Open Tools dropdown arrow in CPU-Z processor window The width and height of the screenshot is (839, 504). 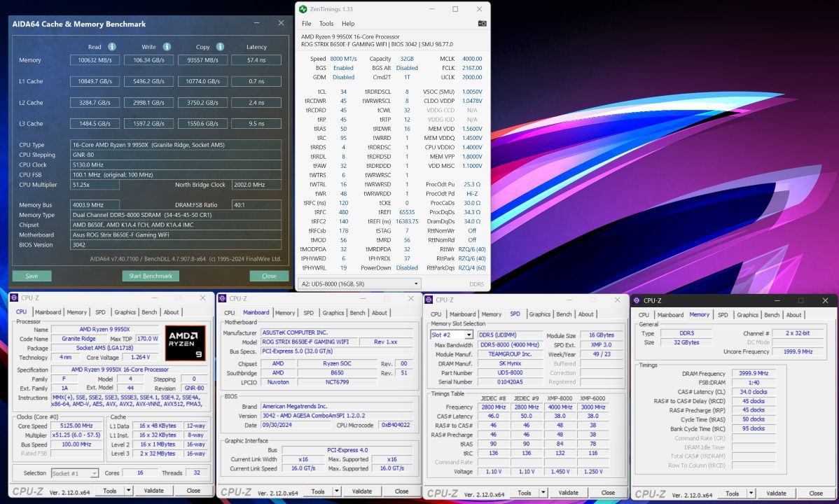(129, 491)
